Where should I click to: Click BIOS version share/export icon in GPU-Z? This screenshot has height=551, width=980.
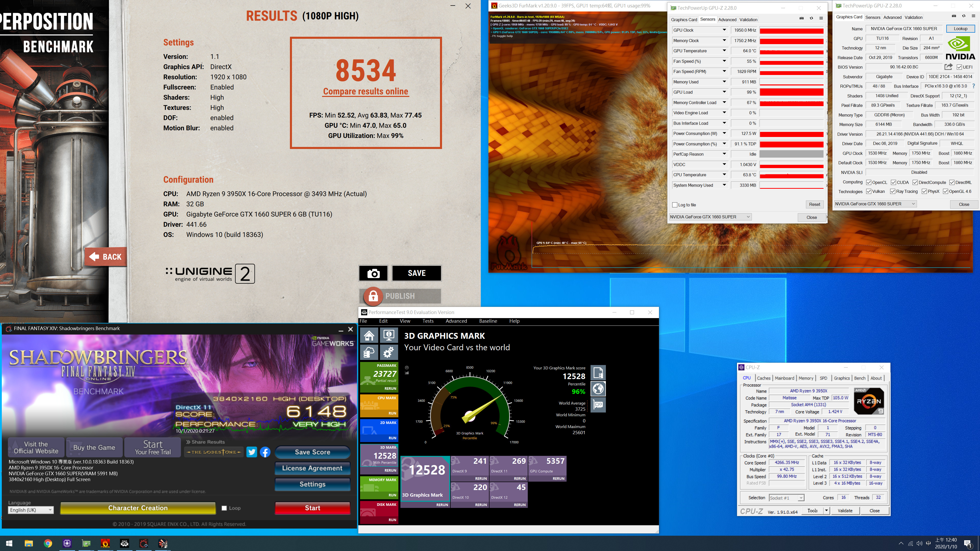[948, 67]
